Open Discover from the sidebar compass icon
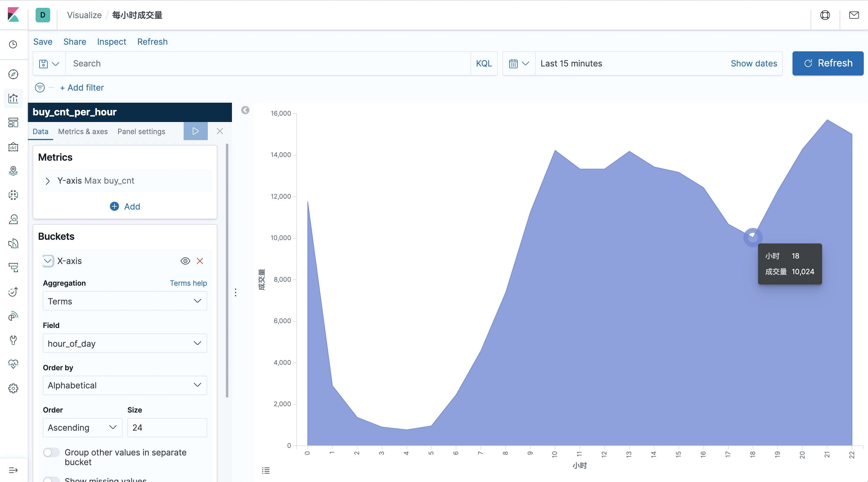This screenshot has width=868, height=482. 13,74
